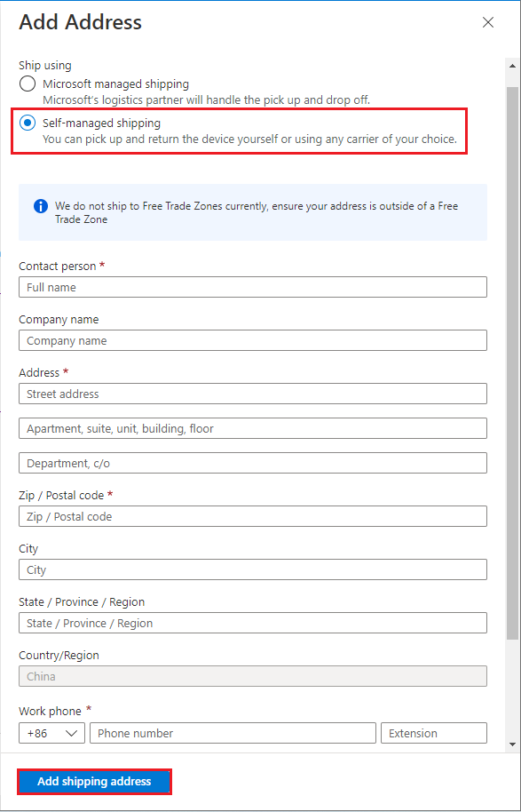Click the Department, c/o input field
Image resolution: width=521 pixels, height=812 pixels.
(x=252, y=463)
